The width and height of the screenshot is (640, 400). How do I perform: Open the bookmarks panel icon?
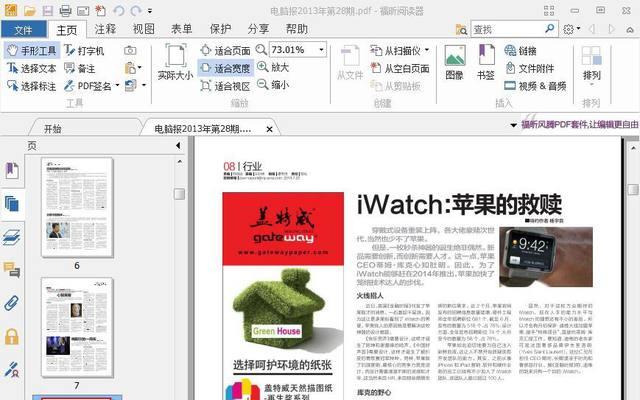point(12,170)
